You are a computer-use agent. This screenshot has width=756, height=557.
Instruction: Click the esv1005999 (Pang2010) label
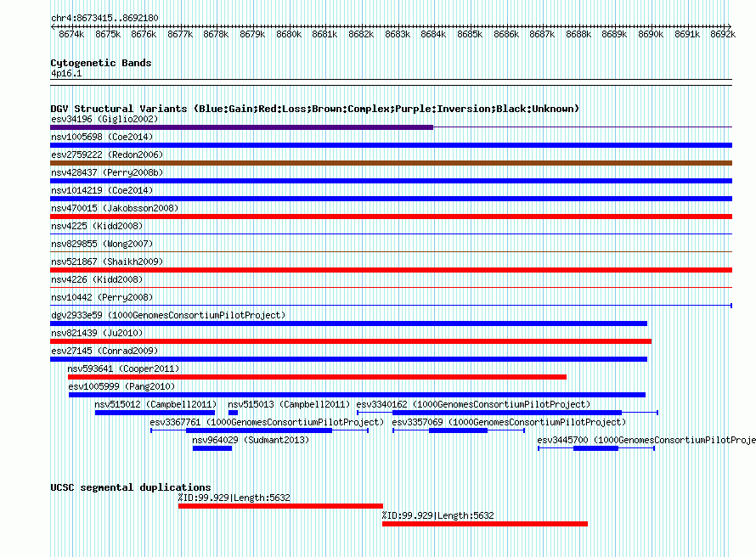121,386
